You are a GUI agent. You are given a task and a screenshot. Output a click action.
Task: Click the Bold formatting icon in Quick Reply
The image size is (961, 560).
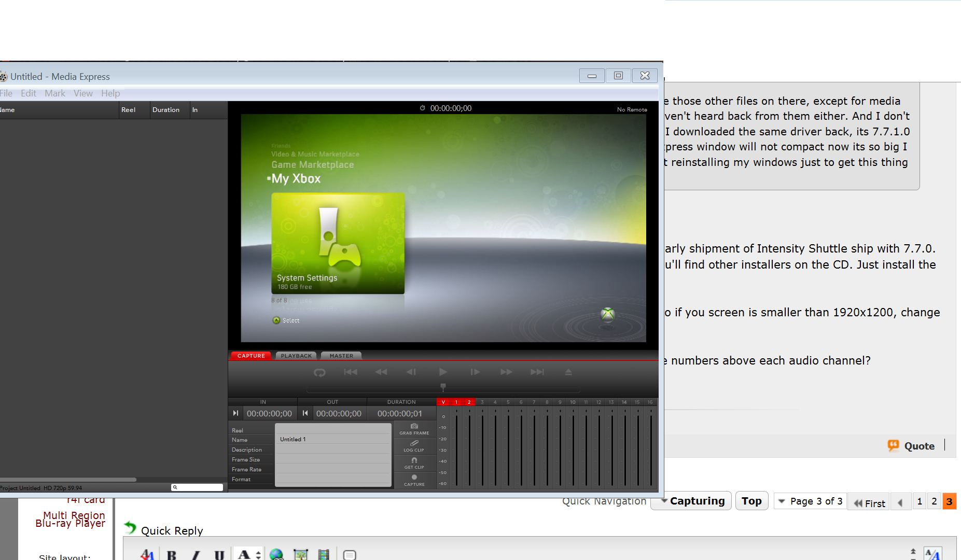pos(172,555)
